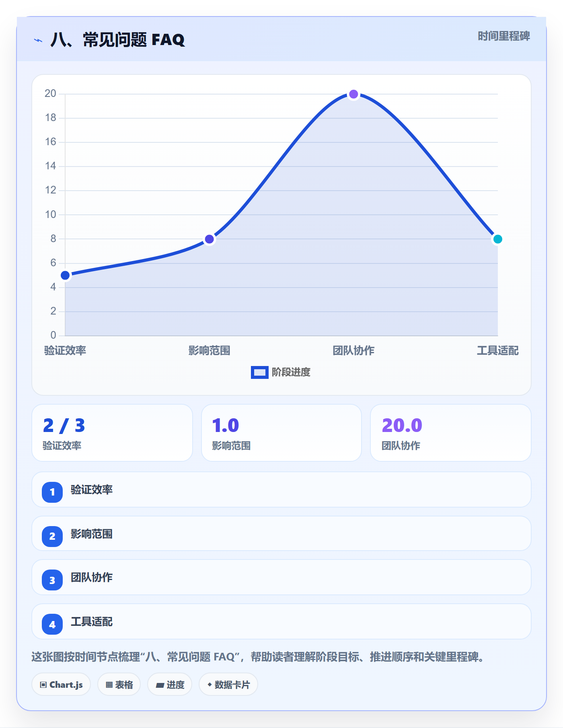Viewport: 563px width, 728px height.
Task: Select the 影响范围 list row title
Action: (92, 534)
